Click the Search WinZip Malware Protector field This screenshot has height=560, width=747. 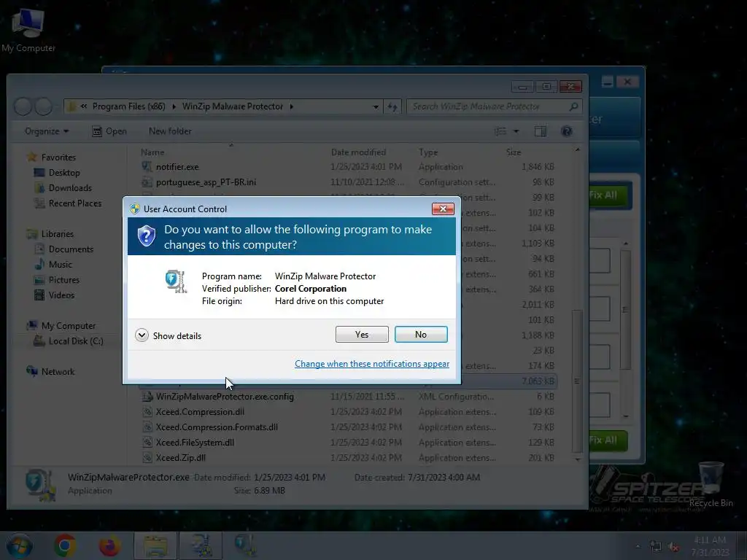(494, 106)
